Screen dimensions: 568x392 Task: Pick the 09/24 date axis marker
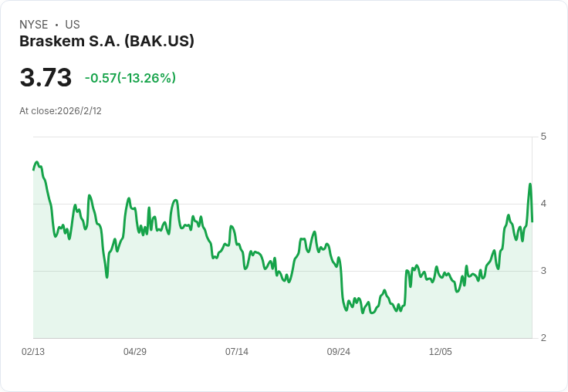coord(339,352)
